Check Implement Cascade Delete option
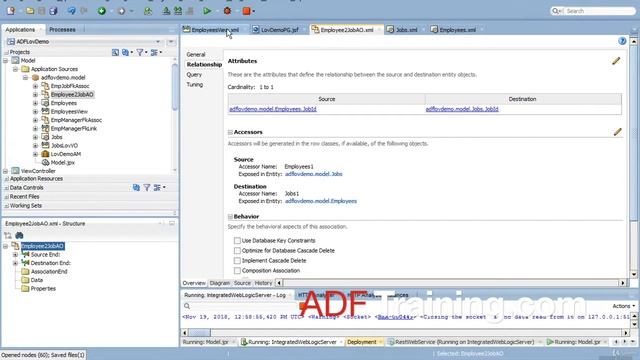 pos(237,260)
